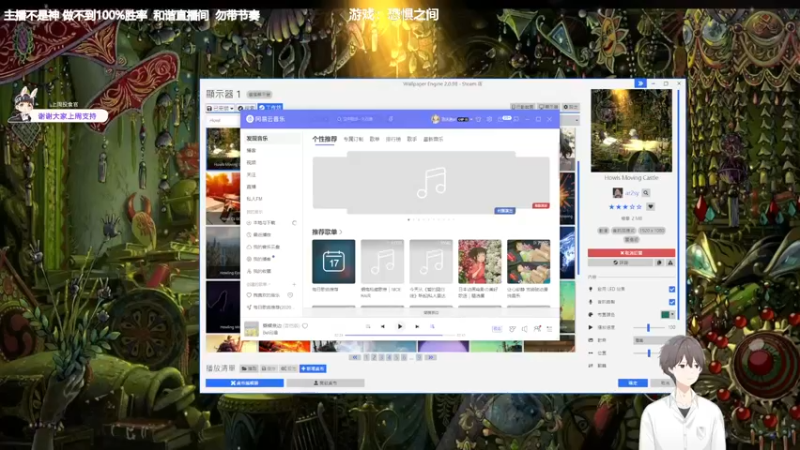Image resolution: width=800 pixels, height=450 pixels.
Task: Click the gray open-wallpaper button
Action: 326,383
